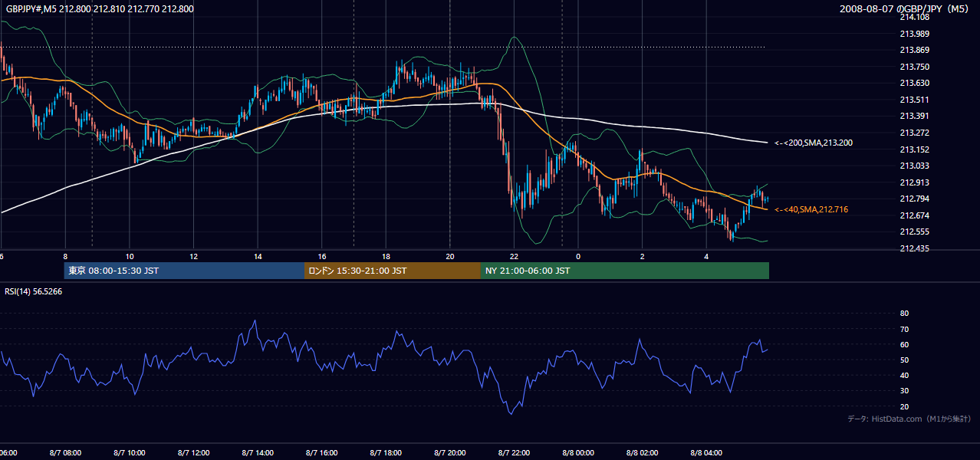This screenshot has width=980, height=460.
Task: Click the 8/7 10:00 time axis label
Action: click(x=129, y=453)
